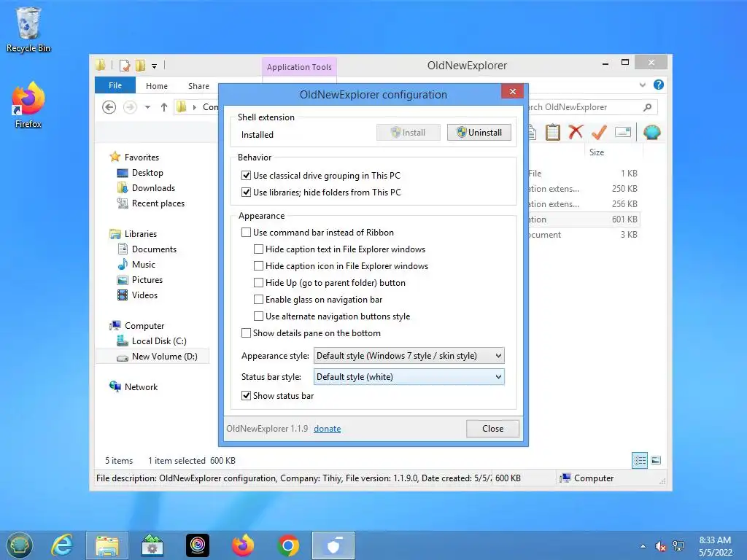Click the blue shell icon in Explorer toolbar
The width and height of the screenshot is (747, 560).
click(651, 132)
